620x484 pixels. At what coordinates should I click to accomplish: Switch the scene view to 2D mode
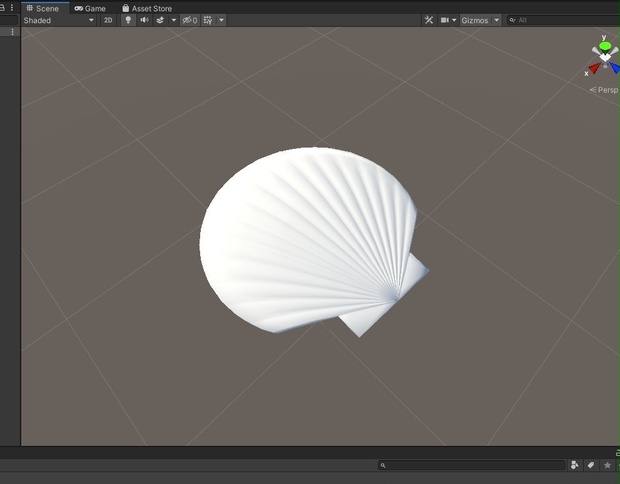point(108,20)
